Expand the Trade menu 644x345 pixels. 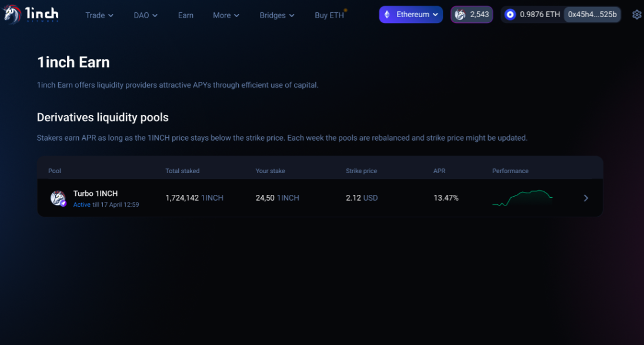click(x=99, y=15)
